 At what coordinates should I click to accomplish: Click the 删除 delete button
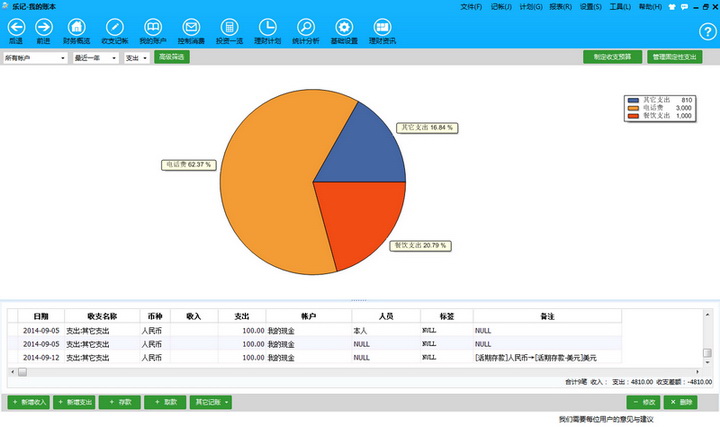(x=681, y=402)
